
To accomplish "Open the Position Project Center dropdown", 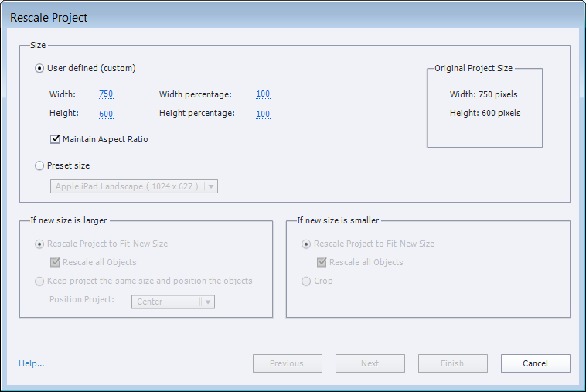I will (173, 302).
